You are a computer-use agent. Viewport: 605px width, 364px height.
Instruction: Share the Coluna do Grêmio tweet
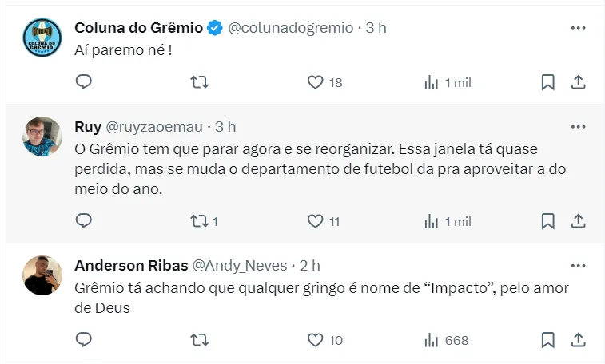point(579,82)
